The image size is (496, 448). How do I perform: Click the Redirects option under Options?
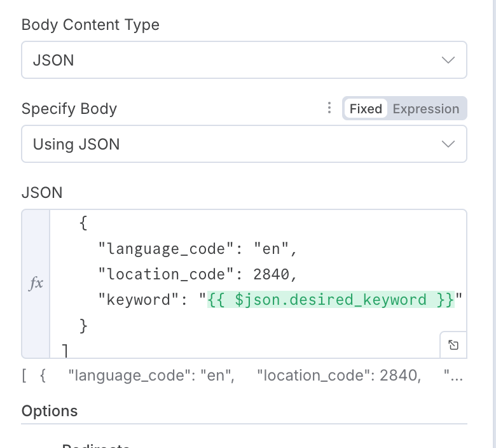point(95,445)
